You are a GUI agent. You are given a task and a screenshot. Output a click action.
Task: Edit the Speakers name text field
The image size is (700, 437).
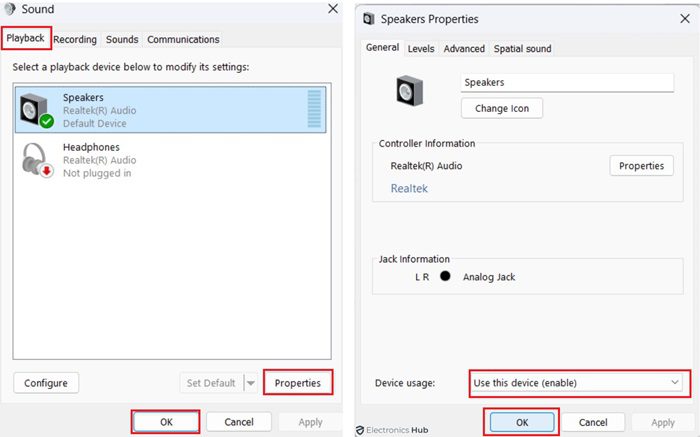click(x=568, y=83)
